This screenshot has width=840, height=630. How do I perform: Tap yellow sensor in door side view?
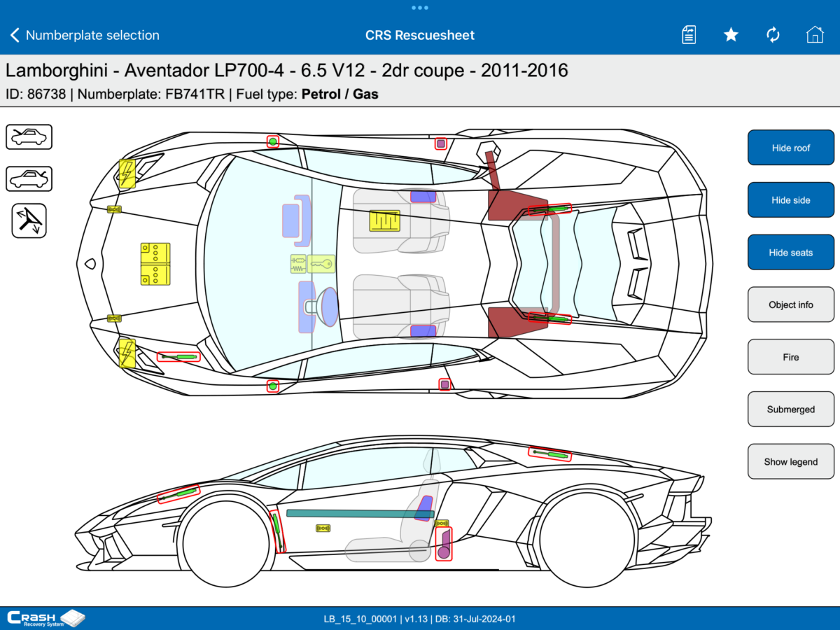click(x=323, y=528)
